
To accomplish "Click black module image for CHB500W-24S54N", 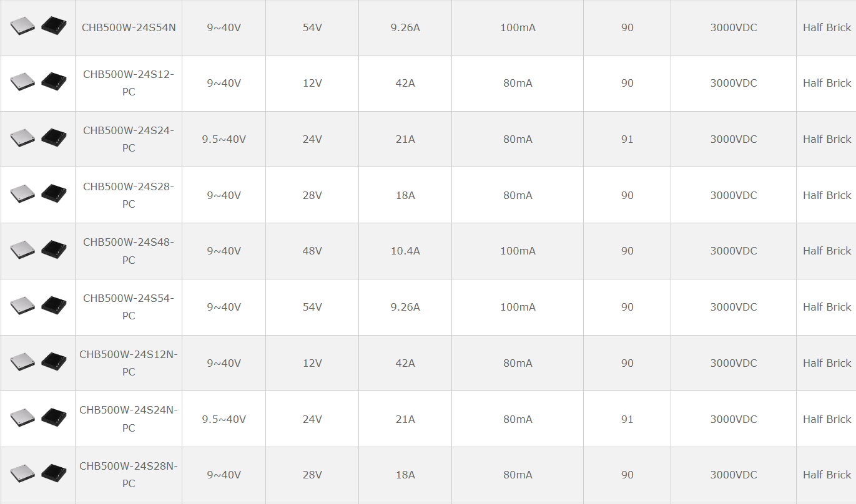I will pos(54,26).
